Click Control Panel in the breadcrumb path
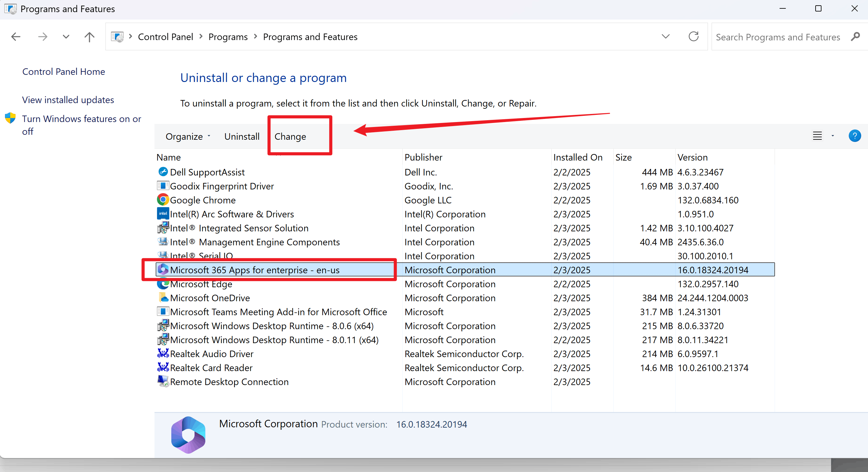This screenshot has width=868, height=472. pos(165,37)
